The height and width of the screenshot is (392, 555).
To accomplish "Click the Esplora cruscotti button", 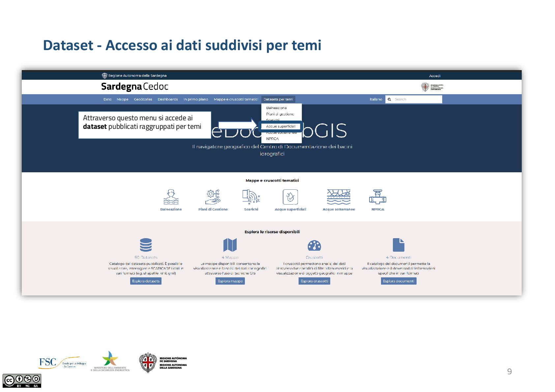I will click(x=314, y=281).
